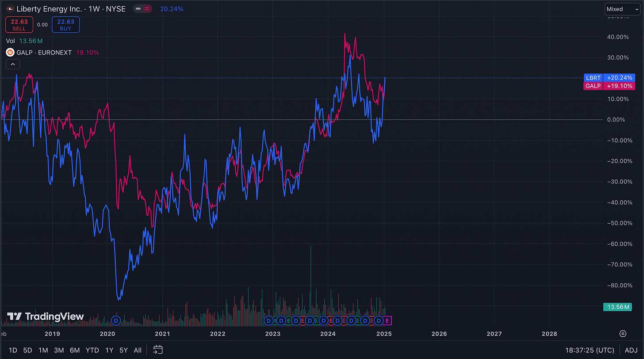Click the pink 19.10% legend value
The image size is (644, 359).
tap(88, 52)
